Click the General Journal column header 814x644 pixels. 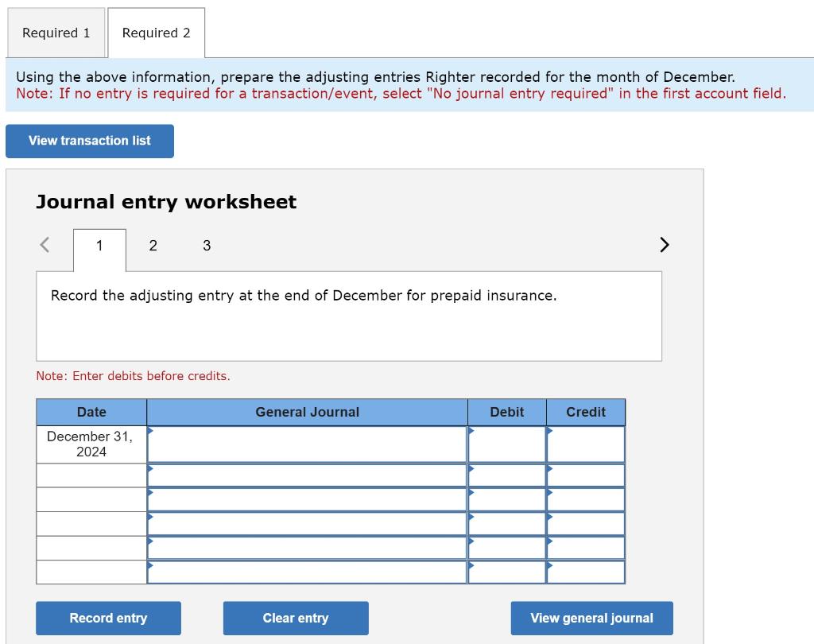click(x=308, y=413)
